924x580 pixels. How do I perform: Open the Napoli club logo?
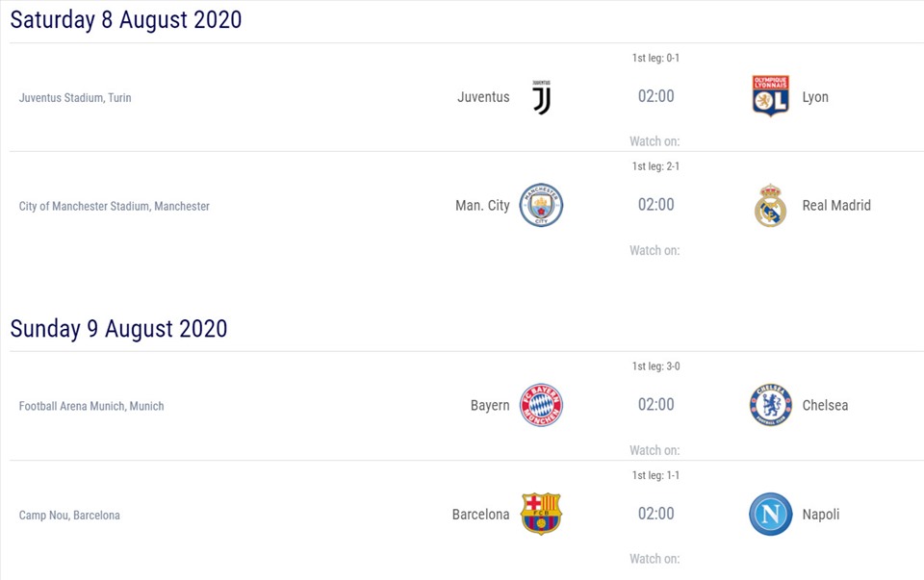click(770, 514)
